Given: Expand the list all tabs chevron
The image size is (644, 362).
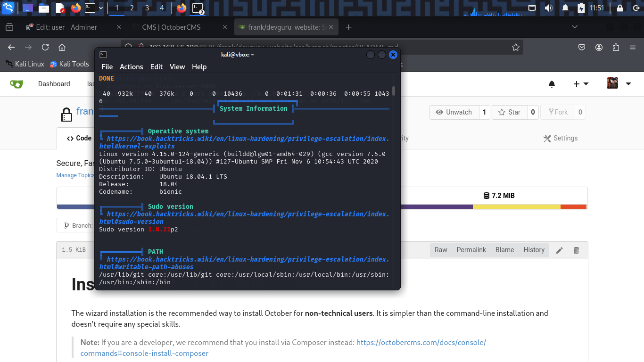Looking at the screenshot, I should pos(575,27).
